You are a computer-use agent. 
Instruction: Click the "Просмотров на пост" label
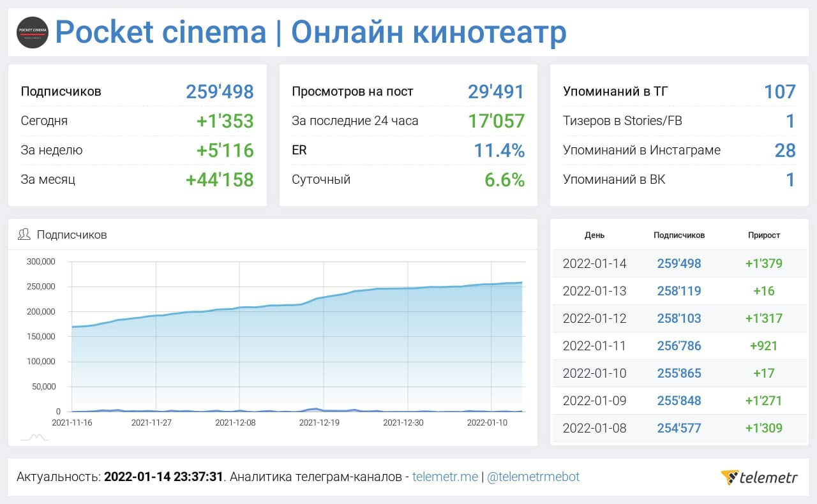point(352,91)
